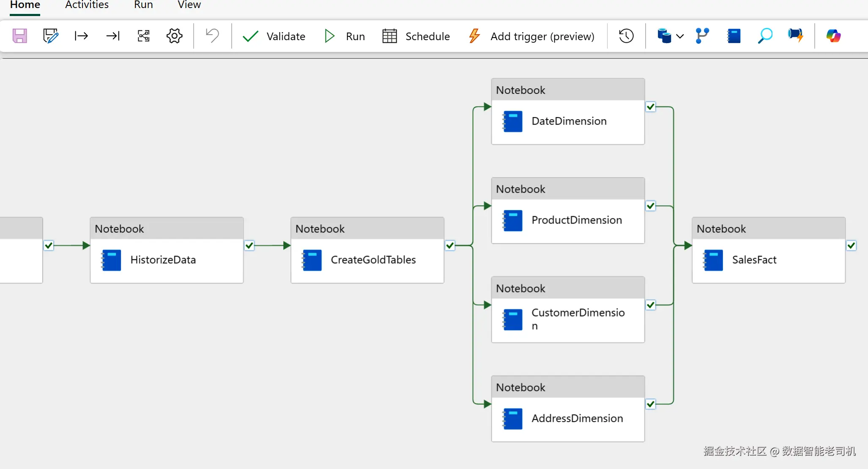Validate the pipeline with the Validate button

[x=274, y=36]
